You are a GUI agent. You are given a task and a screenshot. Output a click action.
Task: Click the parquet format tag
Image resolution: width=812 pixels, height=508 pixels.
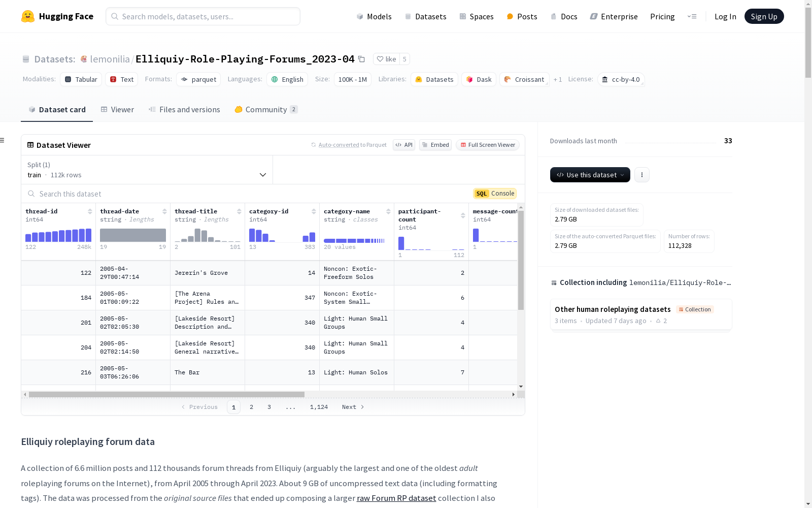(198, 79)
